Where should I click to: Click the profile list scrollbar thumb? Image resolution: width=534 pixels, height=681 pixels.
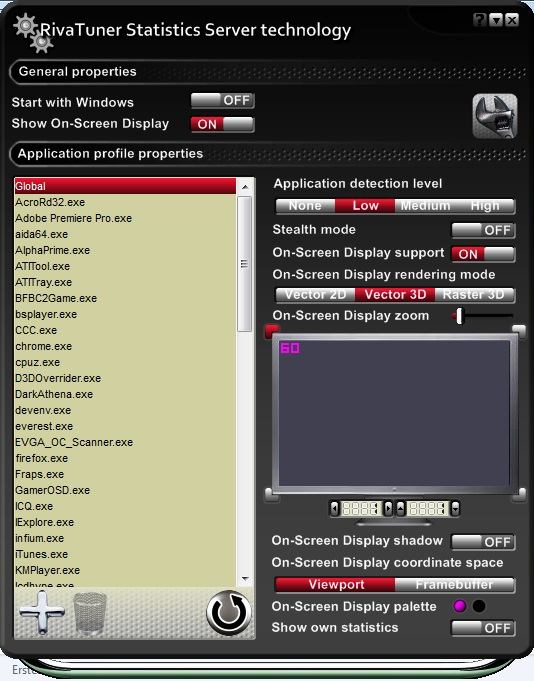245,264
